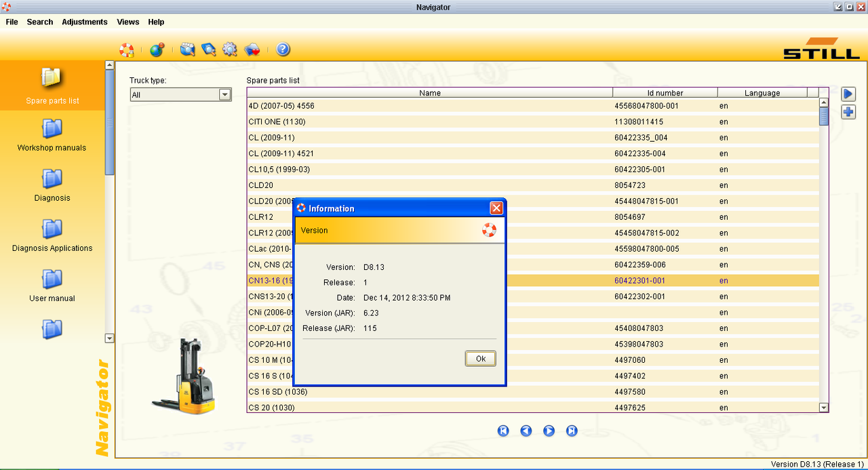Click the folder search magnifier toolbar icon
This screenshot has height=470, width=868.
[x=188, y=50]
